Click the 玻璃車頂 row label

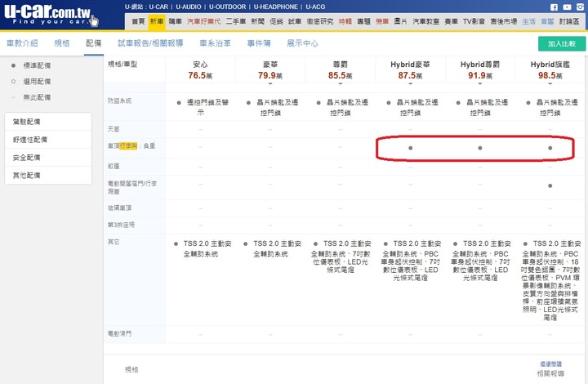(119, 208)
